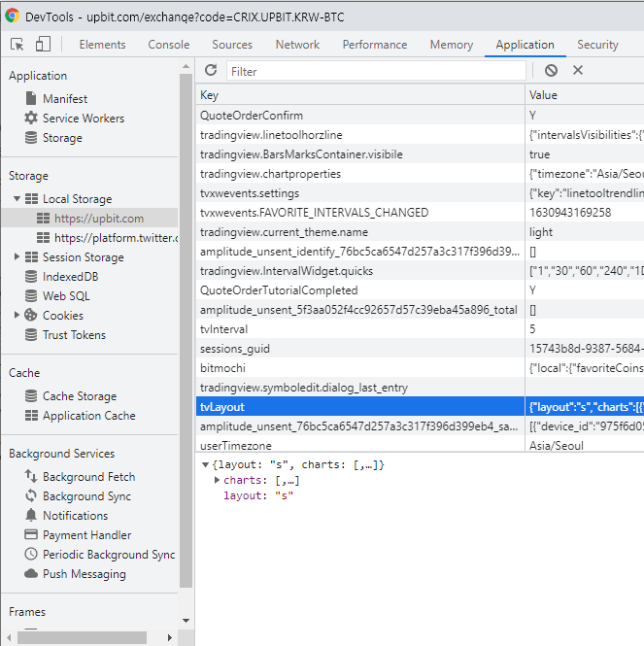Click the sidebar scroll down arrow
This screenshot has height=646, width=644.
186,621
